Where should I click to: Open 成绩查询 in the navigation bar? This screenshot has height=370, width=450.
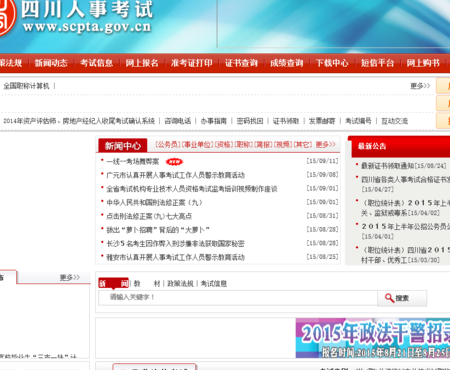[287, 63]
